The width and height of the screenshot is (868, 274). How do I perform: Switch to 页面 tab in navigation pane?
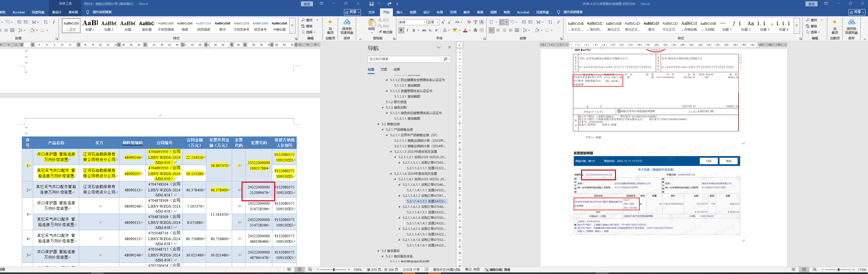click(384, 69)
